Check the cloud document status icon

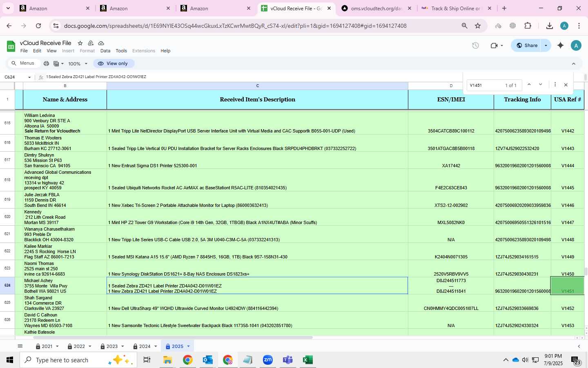coord(101,43)
